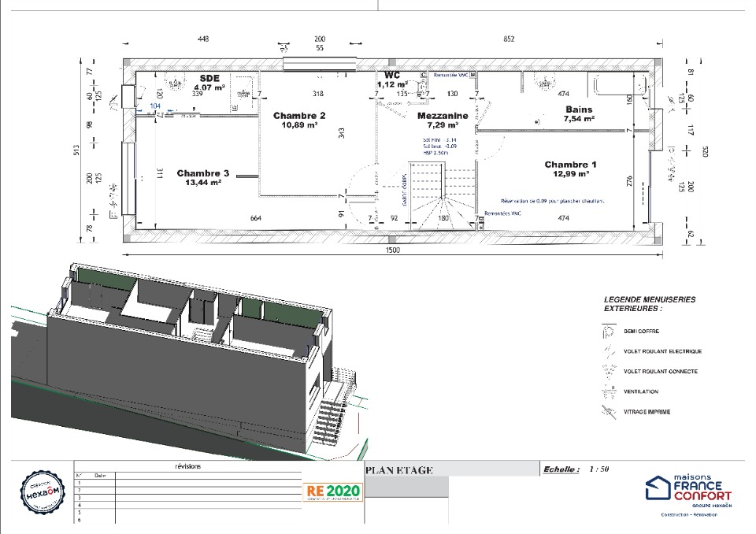Click the Echelle 1:50 scale text
Viewport: 756px width, 534px height.
tap(576, 469)
